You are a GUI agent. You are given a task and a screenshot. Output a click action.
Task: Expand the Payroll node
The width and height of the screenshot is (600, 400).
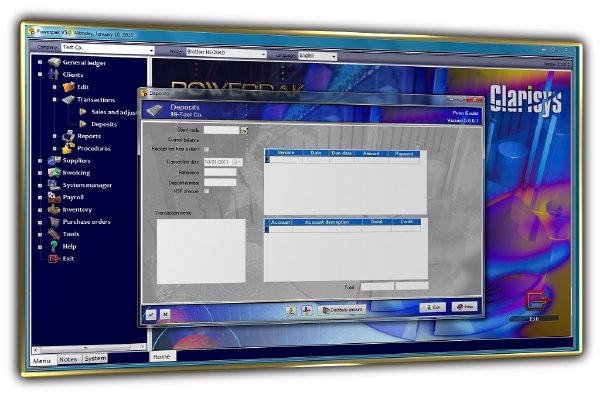(40, 198)
